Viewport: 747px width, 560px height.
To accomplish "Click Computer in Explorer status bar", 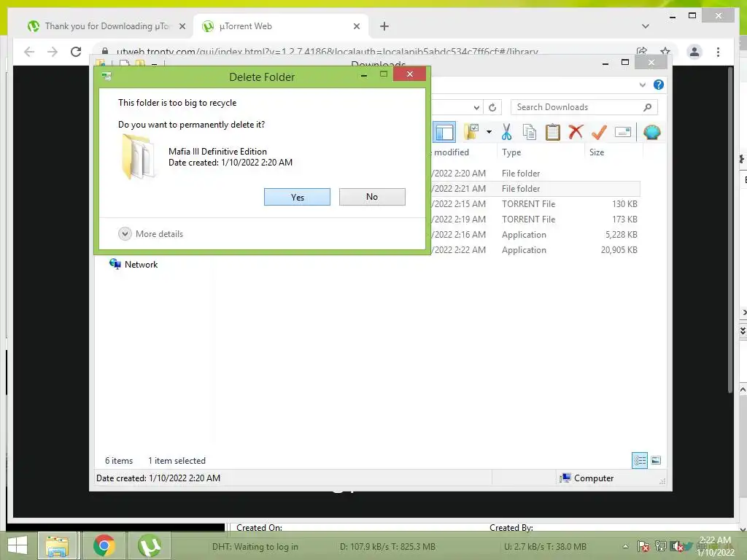I will (587, 478).
